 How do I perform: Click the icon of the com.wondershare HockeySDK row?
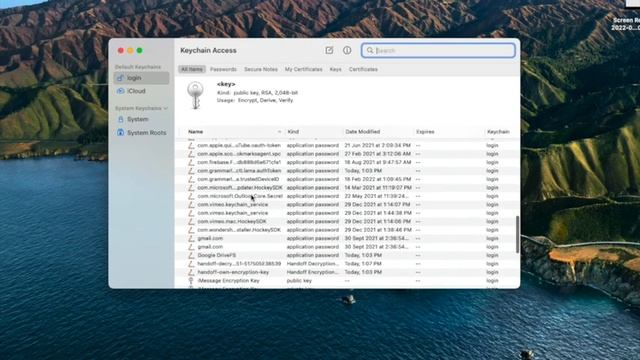pos(191,230)
